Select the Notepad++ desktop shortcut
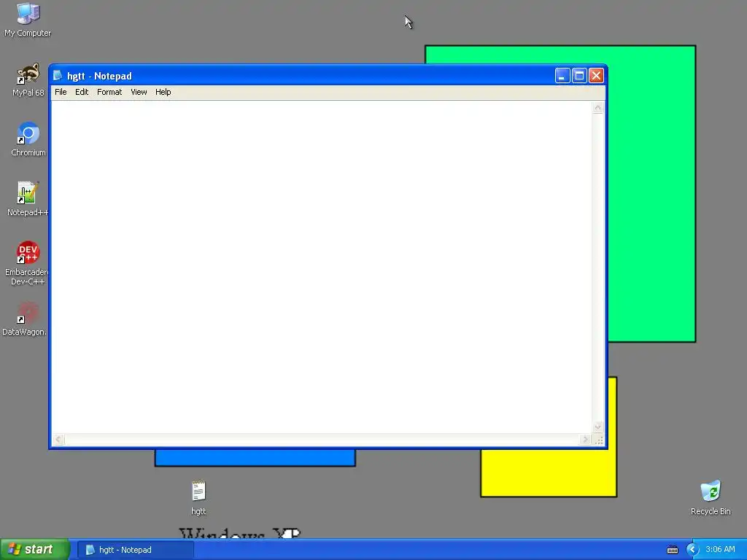This screenshot has height=560, width=747. [28, 199]
